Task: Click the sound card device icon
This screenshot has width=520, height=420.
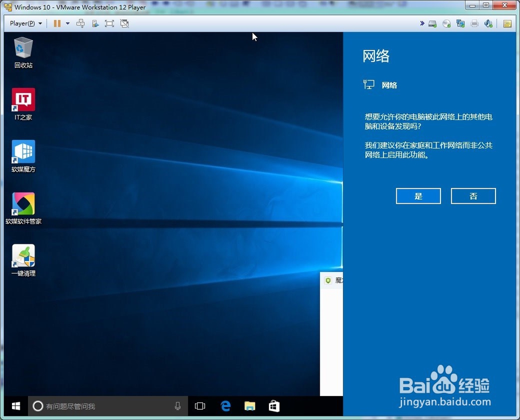Action: pyautogui.click(x=488, y=23)
